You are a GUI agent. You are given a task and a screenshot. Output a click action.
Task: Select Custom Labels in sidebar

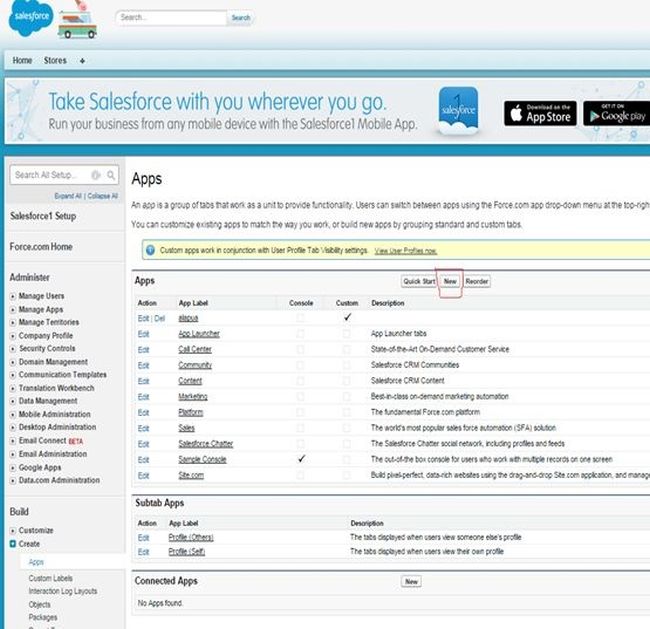(x=51, y=578)
